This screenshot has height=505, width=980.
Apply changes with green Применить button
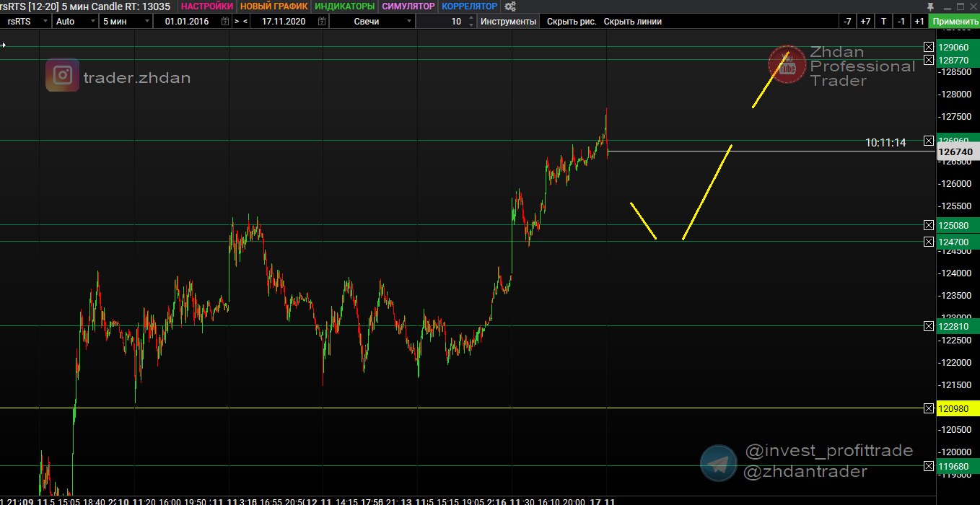[x=954, y=22]
